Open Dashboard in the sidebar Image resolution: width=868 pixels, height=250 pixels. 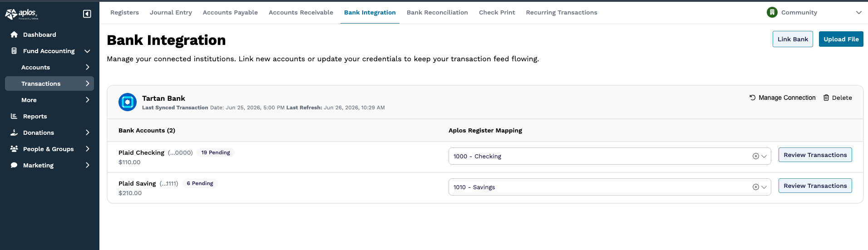tap(39, 34)
